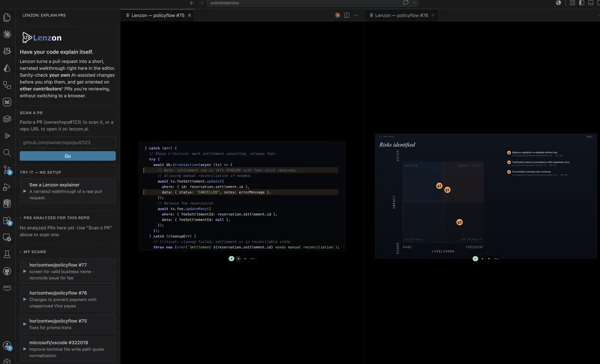Open Source Control with badge 5

(x=7, y=170)
